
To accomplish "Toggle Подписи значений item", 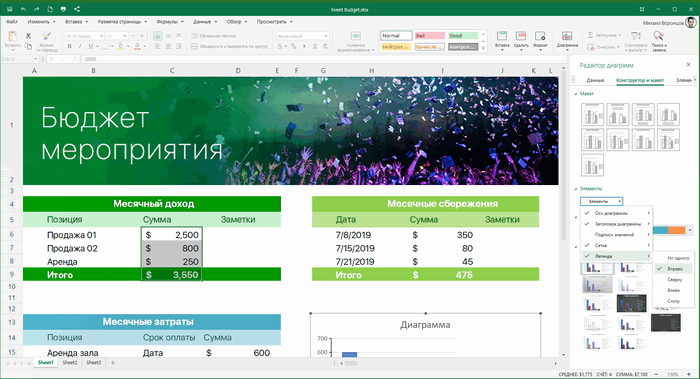I will click(x=617, y=234).
